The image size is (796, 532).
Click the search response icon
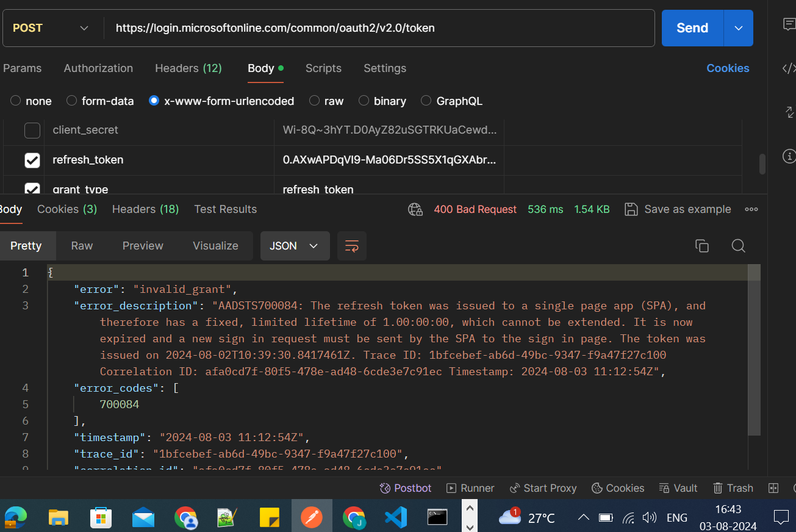tap(739, 246)
